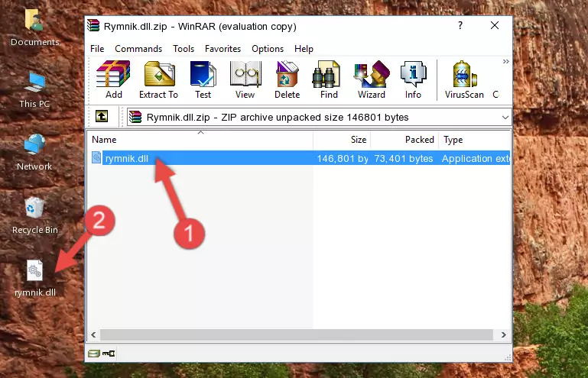Sort by the Size column header
This screenshot has width=588, height=378.
(342, 140)
